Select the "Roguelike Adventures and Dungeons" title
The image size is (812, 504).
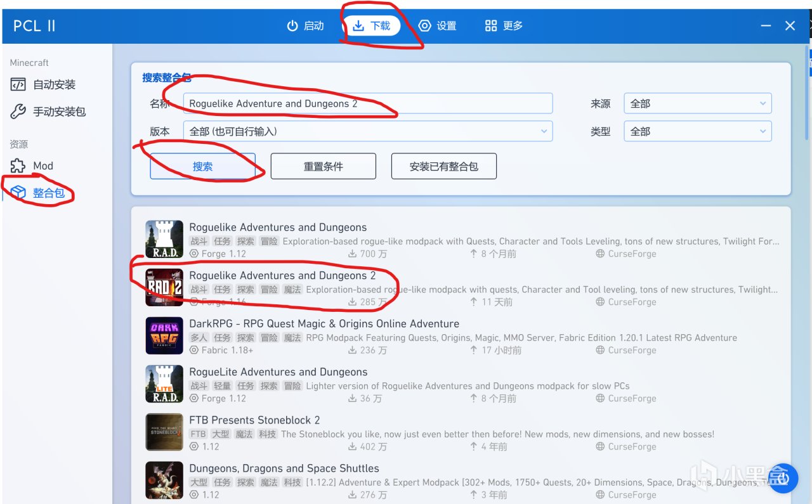278,227
